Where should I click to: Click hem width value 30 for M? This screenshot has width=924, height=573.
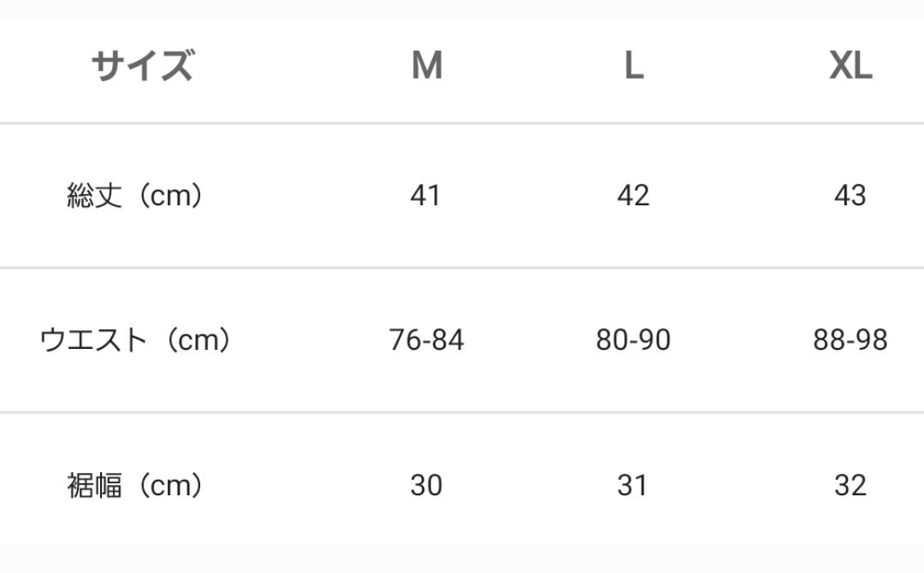tap(426, 486)
